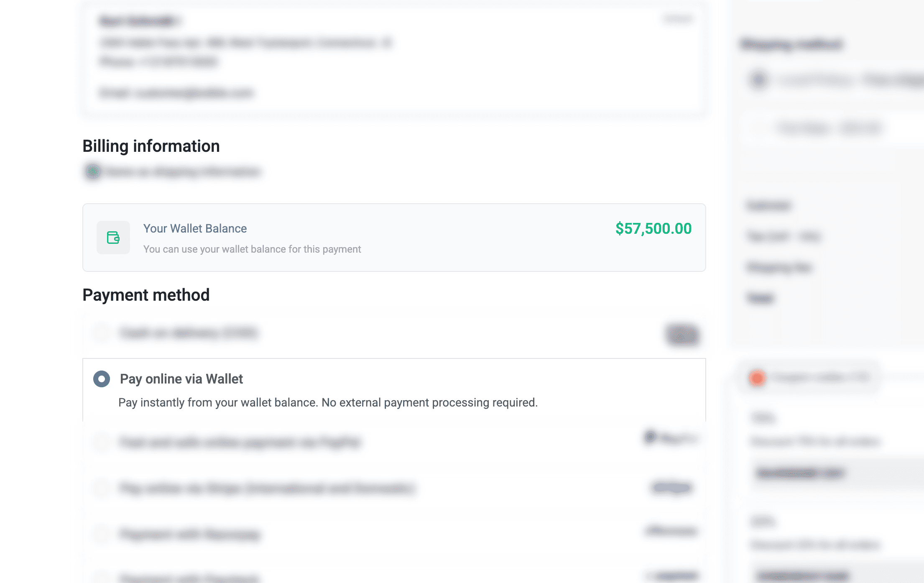Image resolution: width=924 pixels, height=583 pixels.
Task: Select Same as shipping information under Billing
Action: (x=93, y=171)
